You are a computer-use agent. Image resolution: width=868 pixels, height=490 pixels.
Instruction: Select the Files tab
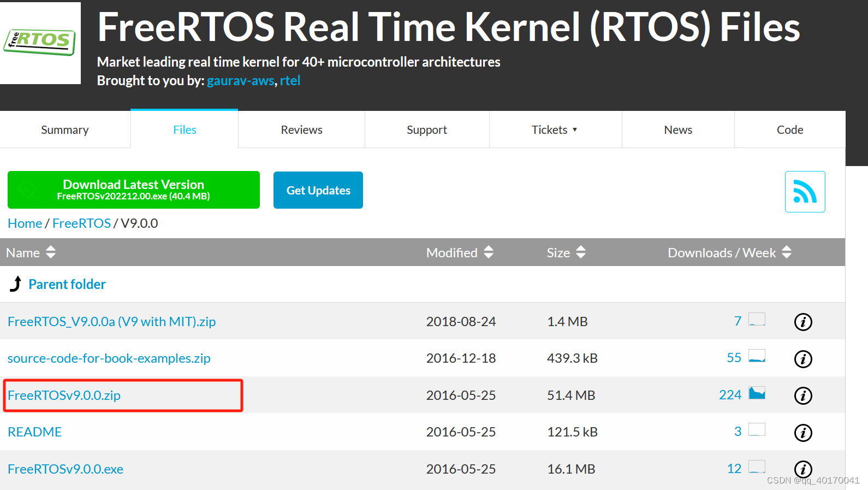(x=185, y=130)
